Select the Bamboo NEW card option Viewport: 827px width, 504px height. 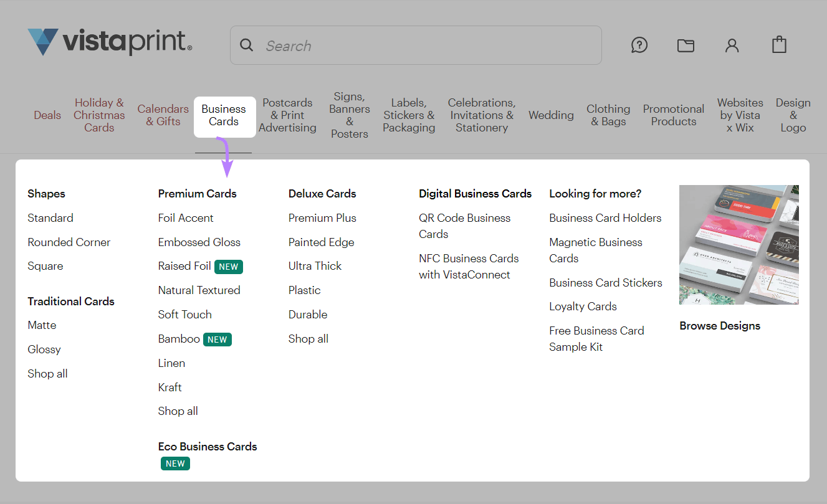(179, 339)
